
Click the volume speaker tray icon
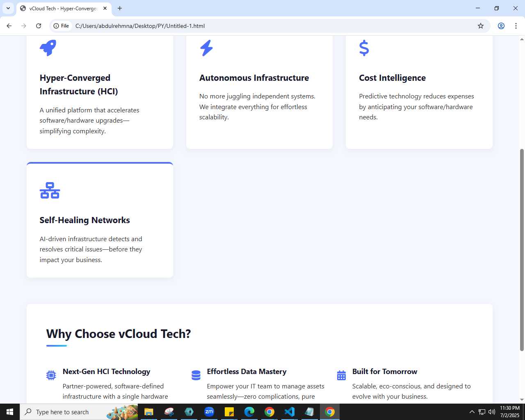click(x=492, y=412)
